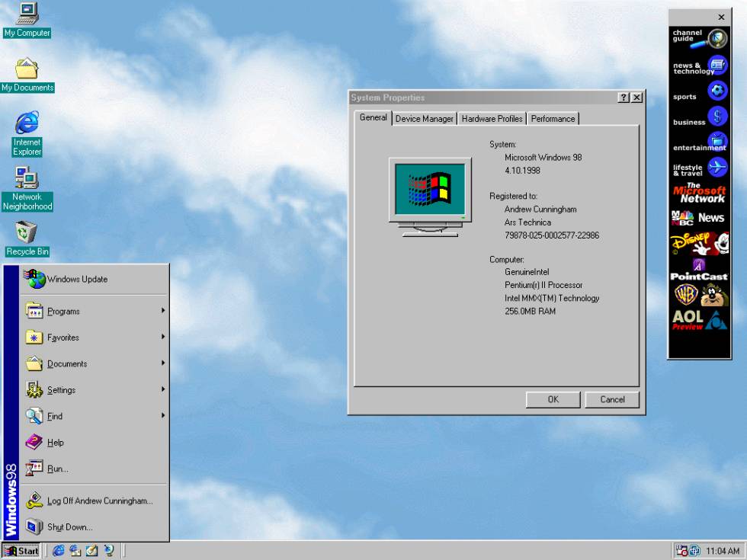Image resolution: width=747 pixels, height=560 pixels.
Task: Select the Disney channel icon
Action: click(x=699, y=244)
